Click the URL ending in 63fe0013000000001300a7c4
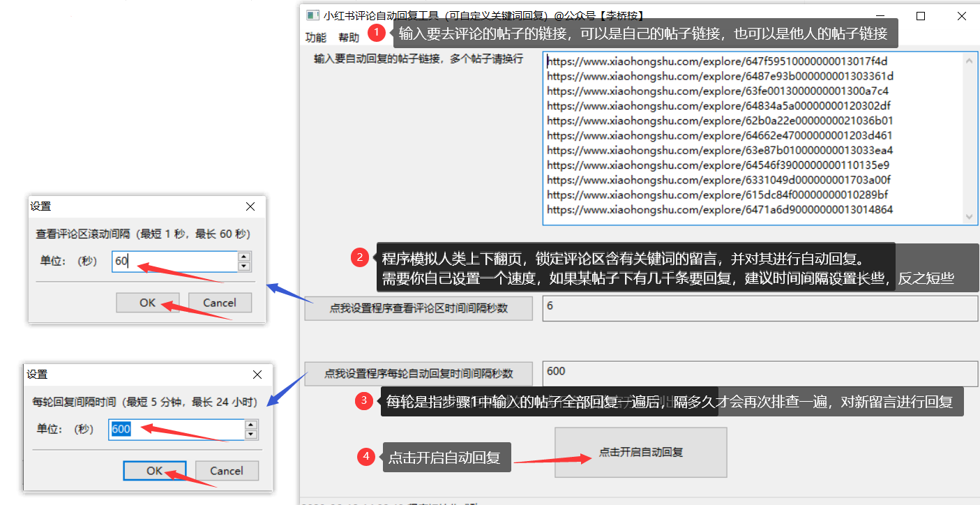Screen dimensions: 980x505 click(x=718, y=91)
